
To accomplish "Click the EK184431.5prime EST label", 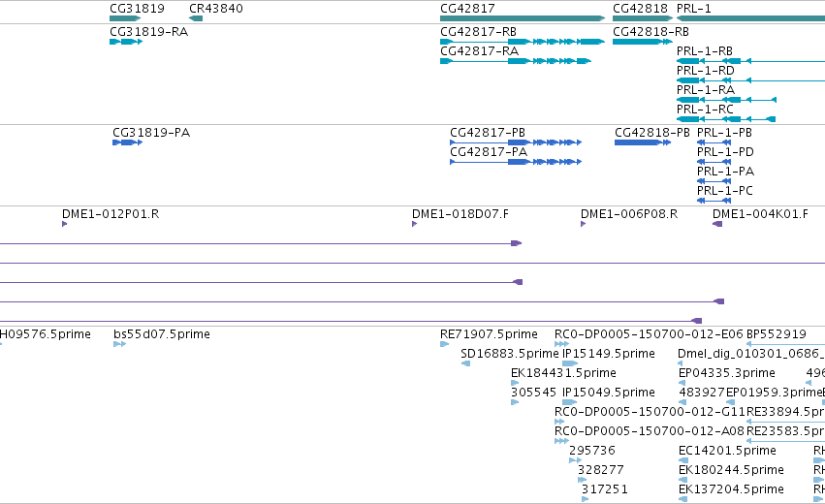I will [563, 373].
